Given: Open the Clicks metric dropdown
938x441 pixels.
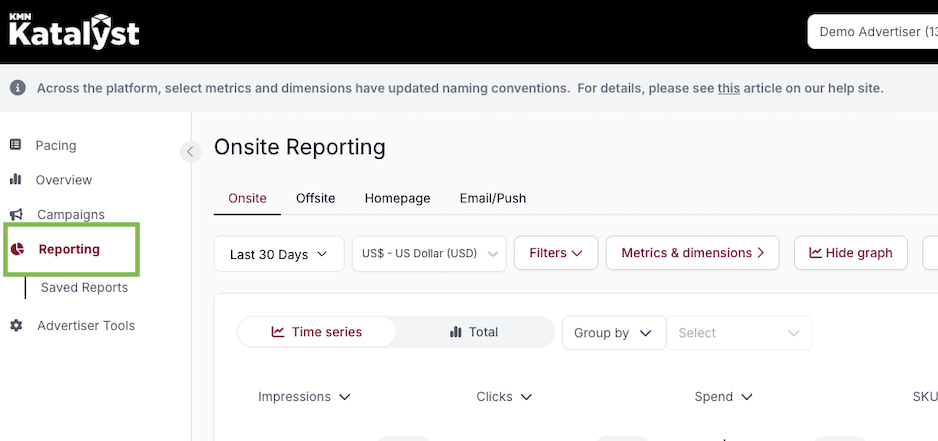Looking at the screenshot, I should click(504, 397).
